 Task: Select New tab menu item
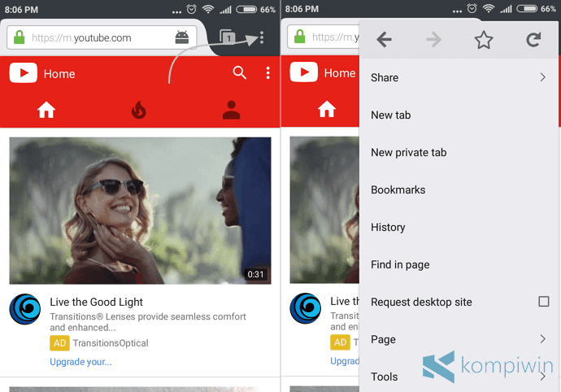459,115
